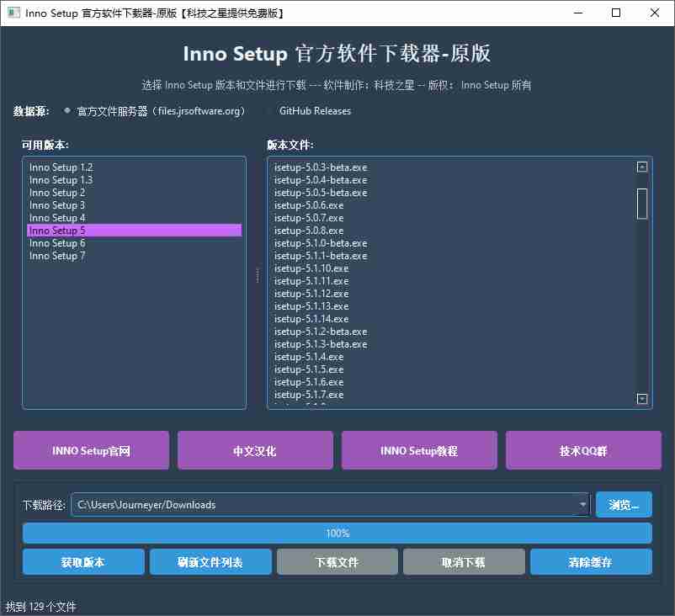Click the 下载文件 download button
Image resolution: width=675 pixels, height=616 pixels.
coord(337,562)
